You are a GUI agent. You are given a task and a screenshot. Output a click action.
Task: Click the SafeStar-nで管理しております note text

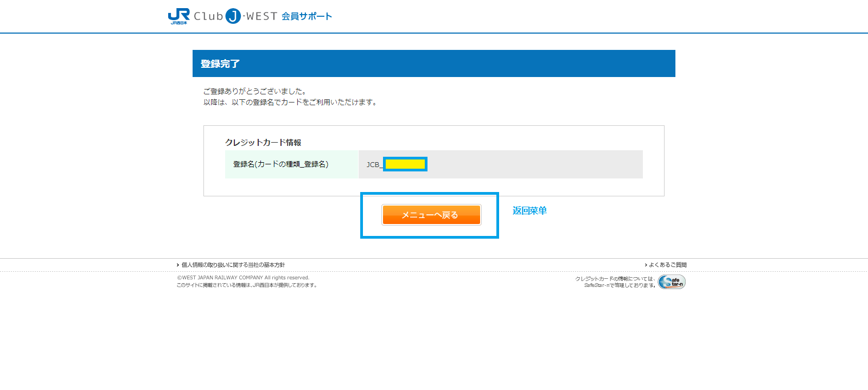pyautogui.click(x=619, y=285)
